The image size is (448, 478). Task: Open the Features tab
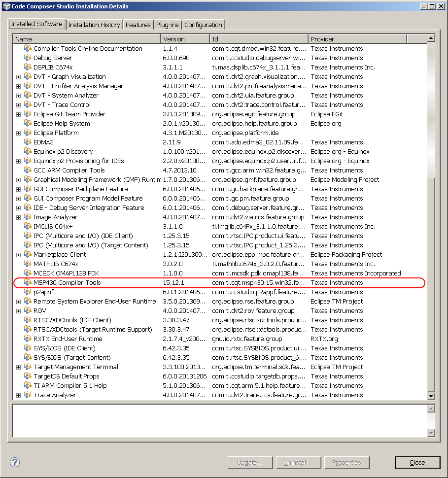tap(138, 25)
